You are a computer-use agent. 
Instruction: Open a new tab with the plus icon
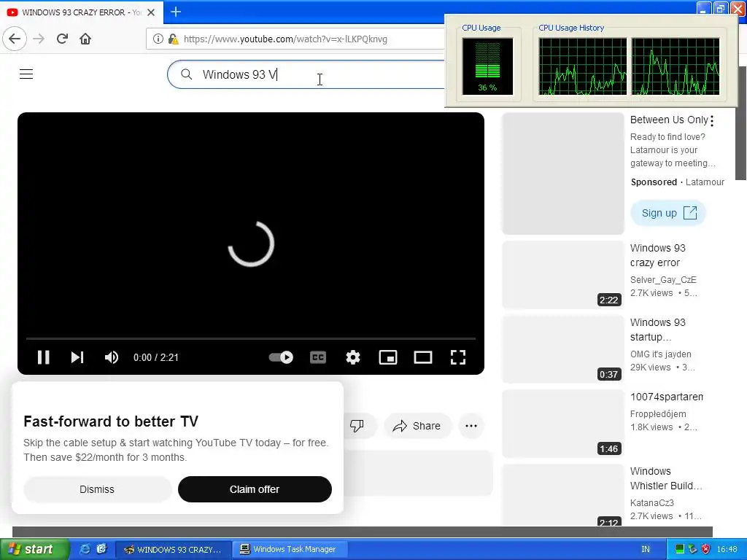(x=176, y=12)
